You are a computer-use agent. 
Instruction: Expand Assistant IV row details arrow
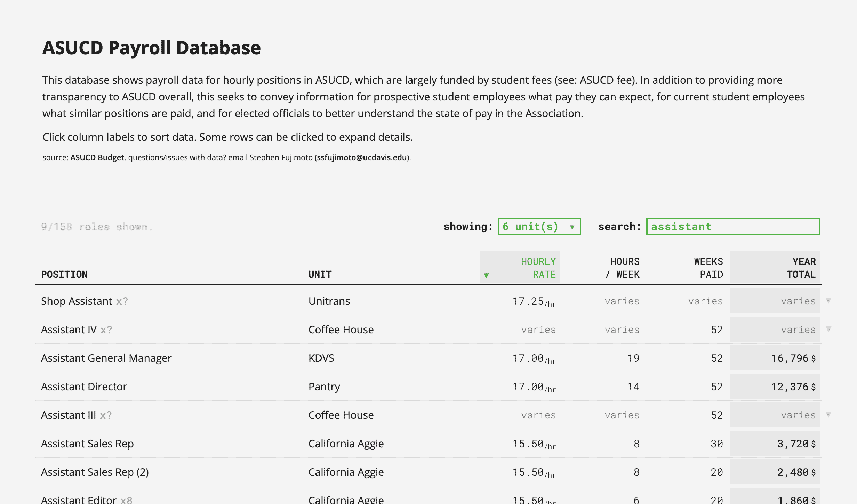tap(828, 329)
